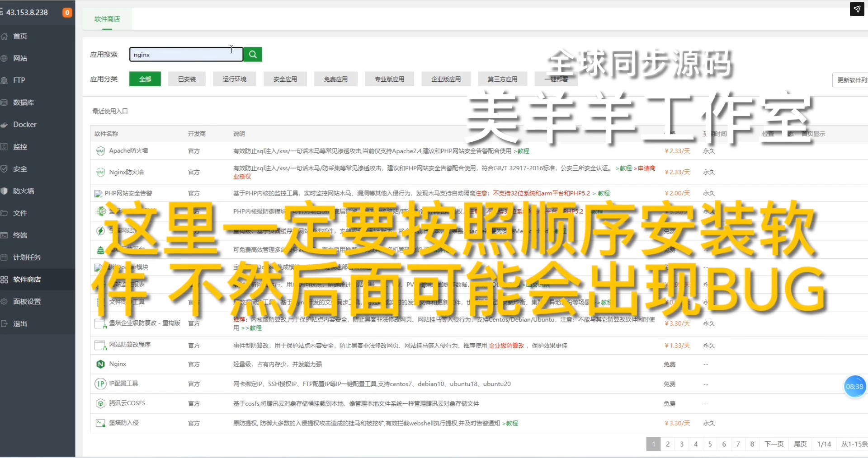Click the blue 08:38 timer bubble
The image size is (868, 458).
854,387
